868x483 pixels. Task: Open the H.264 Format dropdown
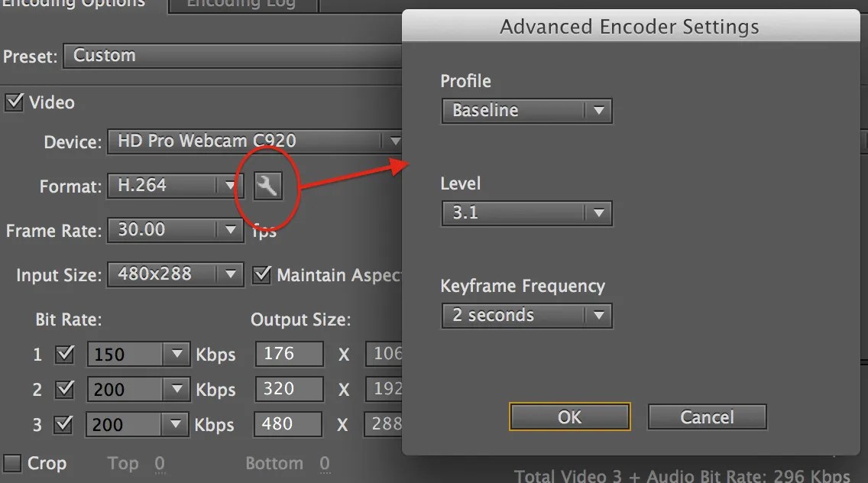176,185
